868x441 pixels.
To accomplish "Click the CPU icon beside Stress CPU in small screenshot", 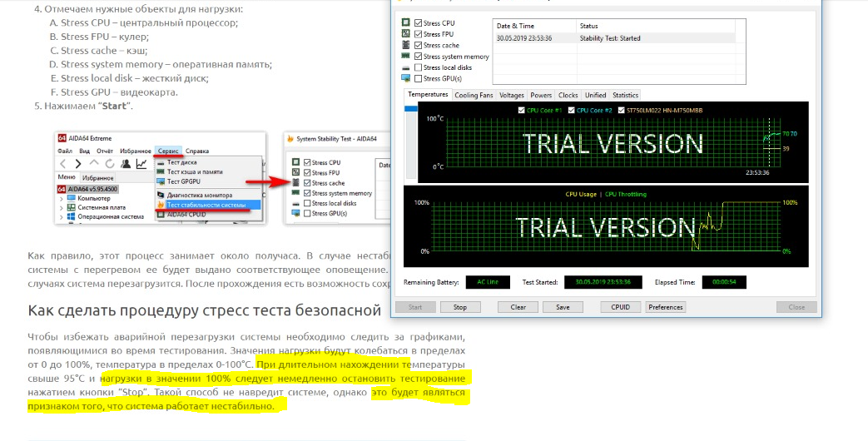I will coord(295,162).
